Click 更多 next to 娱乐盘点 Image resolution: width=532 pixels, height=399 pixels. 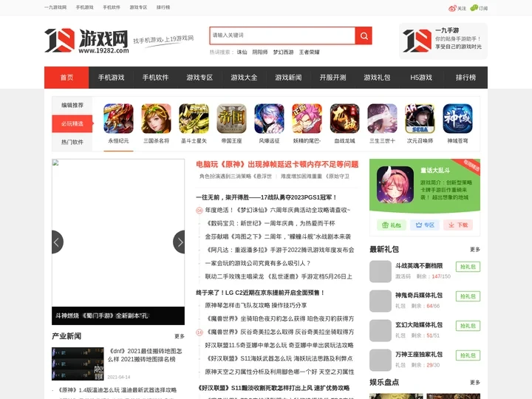pos(475,383)
